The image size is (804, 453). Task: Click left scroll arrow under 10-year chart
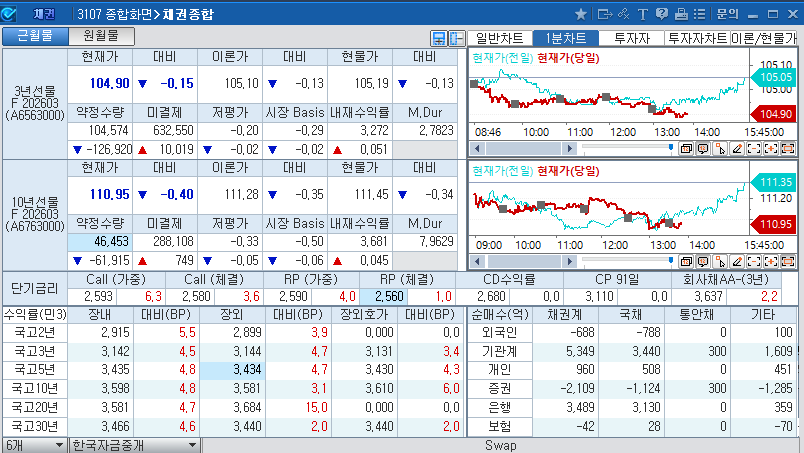[477, 262]
